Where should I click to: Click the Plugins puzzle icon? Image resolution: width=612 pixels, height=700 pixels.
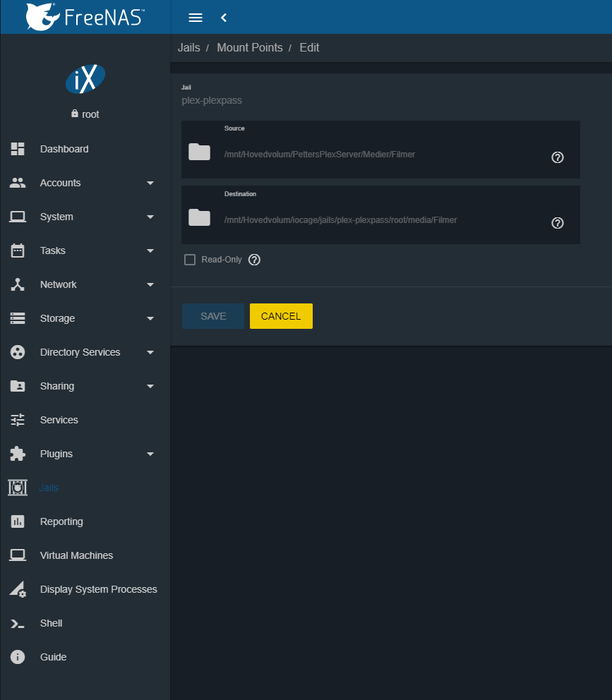pos(18,454)
